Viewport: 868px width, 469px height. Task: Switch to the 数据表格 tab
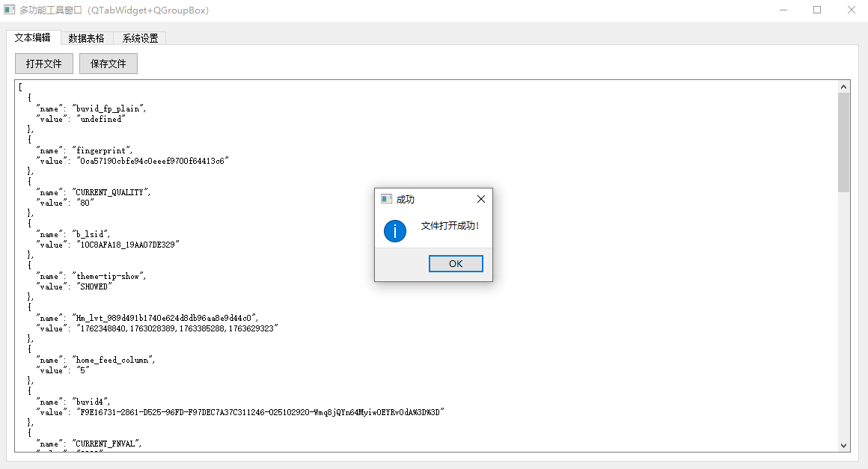86,38
